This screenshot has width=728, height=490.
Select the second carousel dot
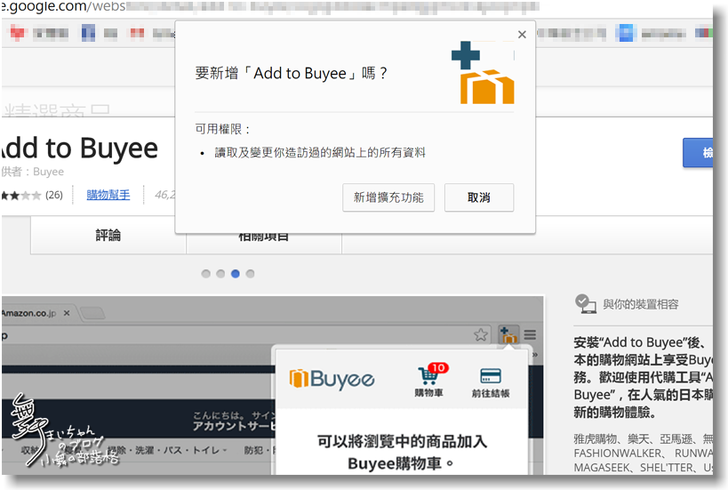coord(220,273)
